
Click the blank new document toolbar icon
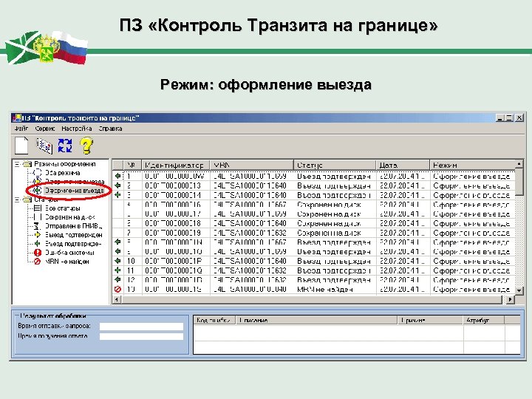point(21,146)
